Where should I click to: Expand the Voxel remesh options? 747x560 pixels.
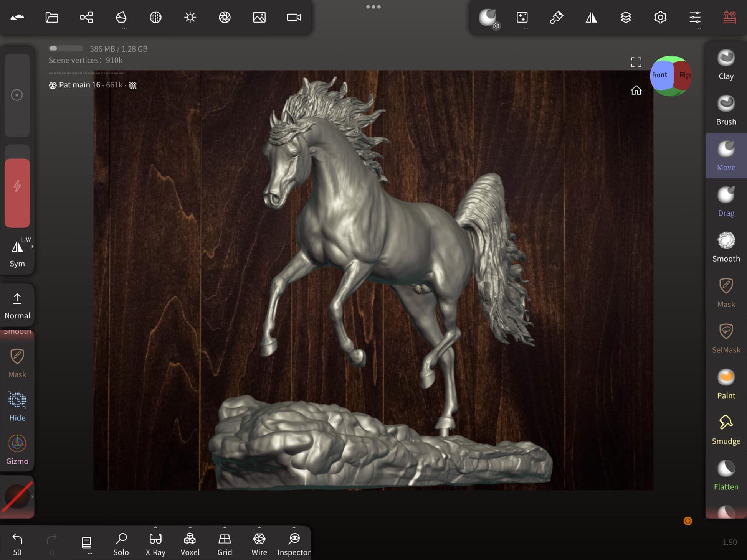point(190,527)
